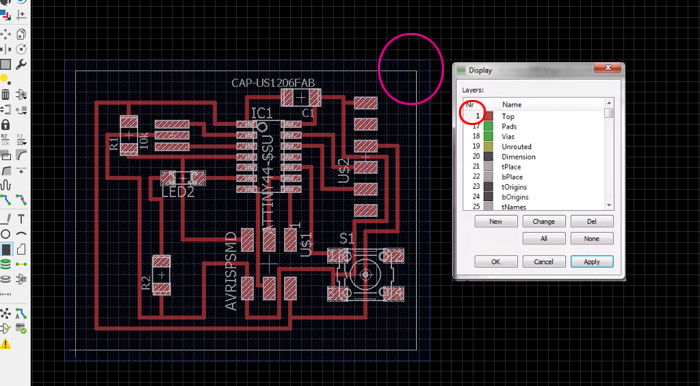Screen dimensions: 700x386
Task: Select the Lock tool
Action: (x=5, y=124)
